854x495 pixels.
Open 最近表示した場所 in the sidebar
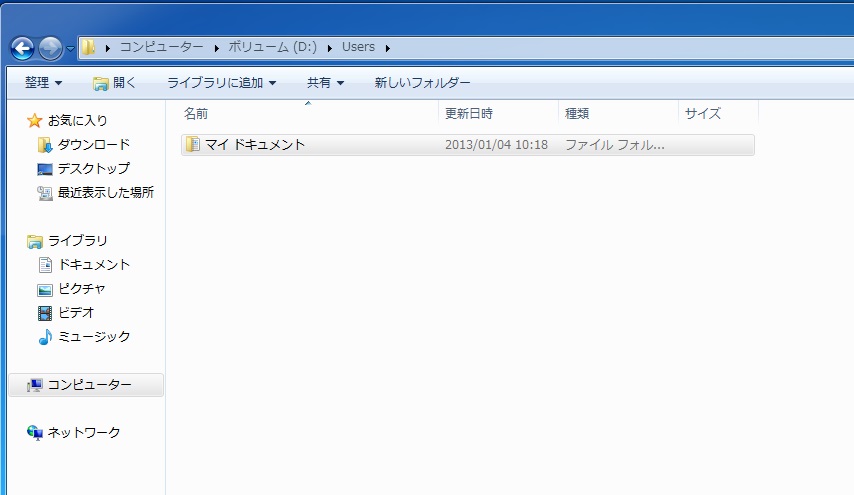pos(106,192)
